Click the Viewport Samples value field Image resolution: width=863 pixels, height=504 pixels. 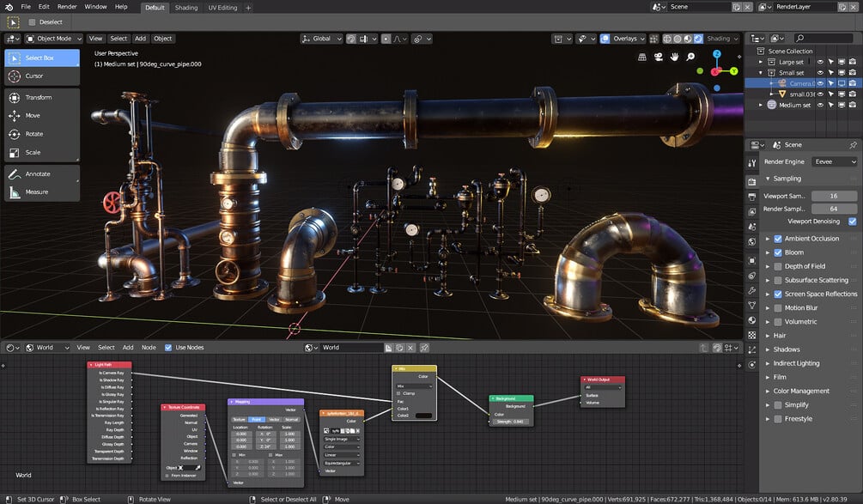pyautogui.click(x=834, y=196)
